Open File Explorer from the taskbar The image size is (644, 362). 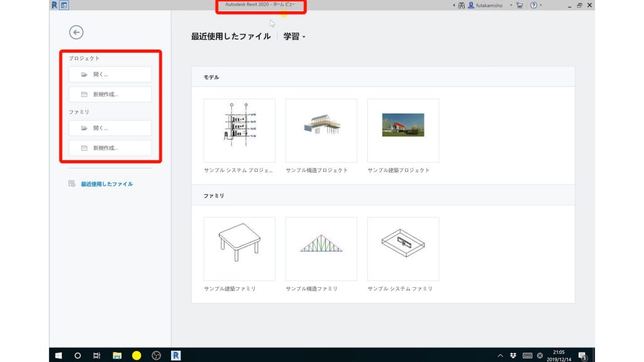(x=117, y=355)
